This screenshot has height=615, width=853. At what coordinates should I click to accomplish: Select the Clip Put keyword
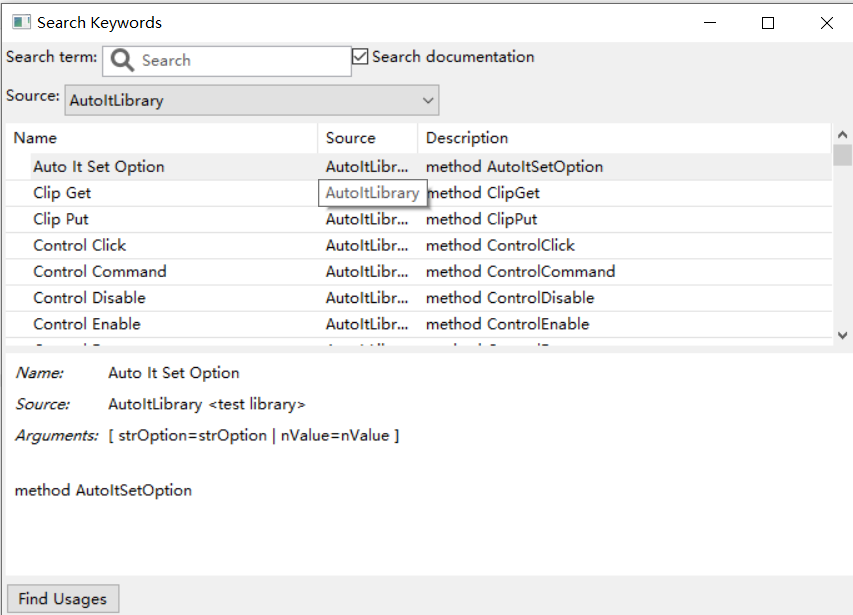pyautogui.click(x=61, y=219)
